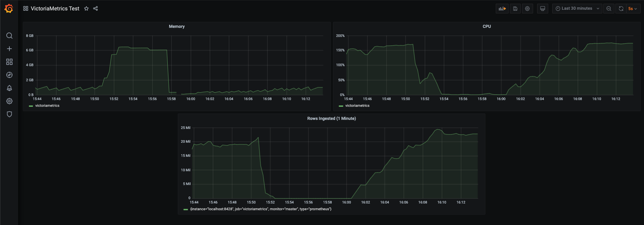This screenshot has width=644, height=225.
Task: Open the Server Admin shield icon
Action: (x=9, y=114)
